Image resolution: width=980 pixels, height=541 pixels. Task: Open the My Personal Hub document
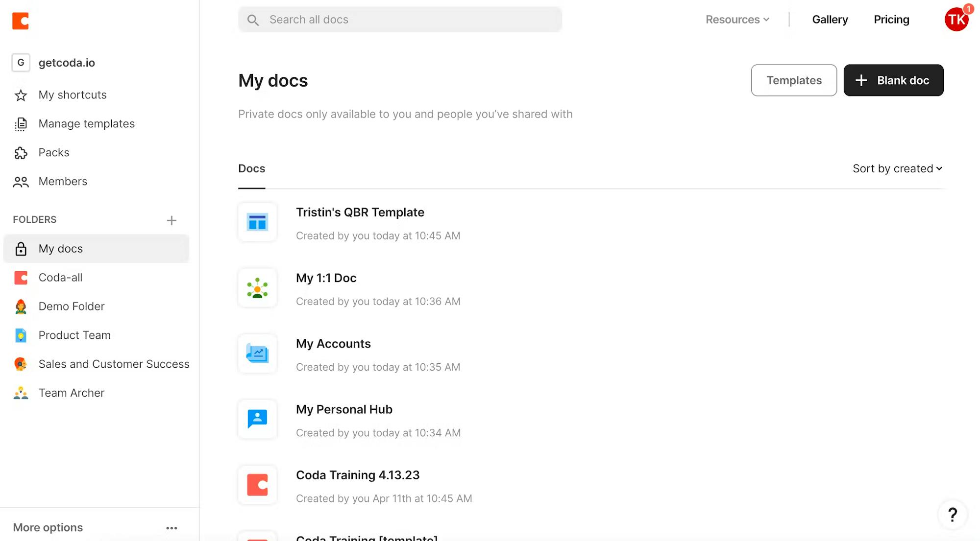click(x=344, y=409)
